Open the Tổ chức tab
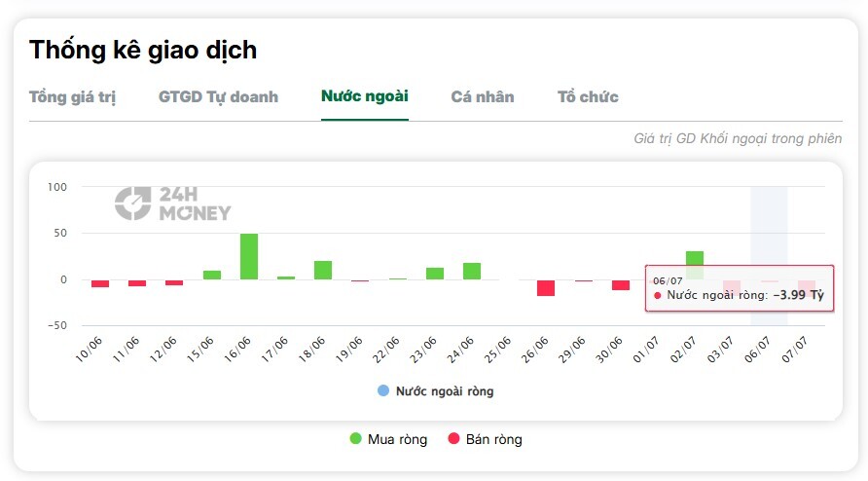The image size is (868, 481). pyautogui.click(x=588, y=97)
